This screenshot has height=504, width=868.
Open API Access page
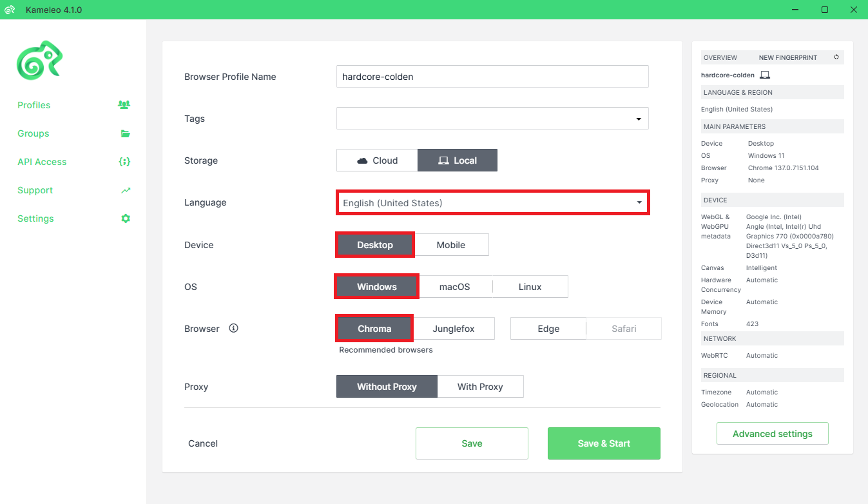(42, 162)
